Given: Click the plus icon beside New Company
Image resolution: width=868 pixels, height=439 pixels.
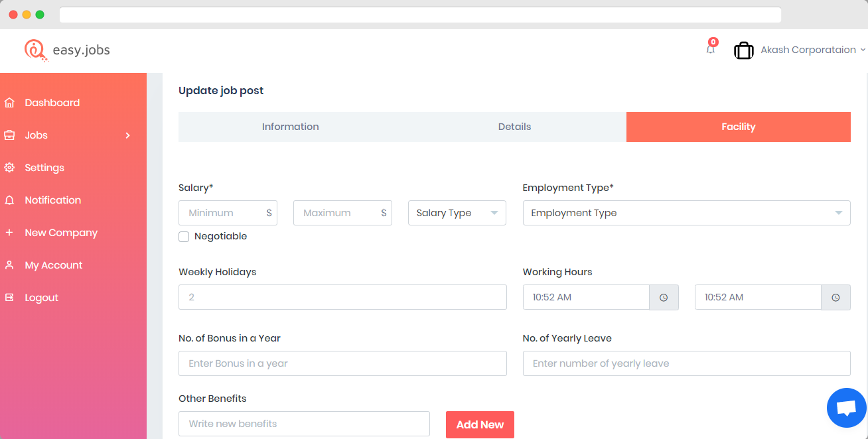Looking at the screenshot, I should pos(9,233).
